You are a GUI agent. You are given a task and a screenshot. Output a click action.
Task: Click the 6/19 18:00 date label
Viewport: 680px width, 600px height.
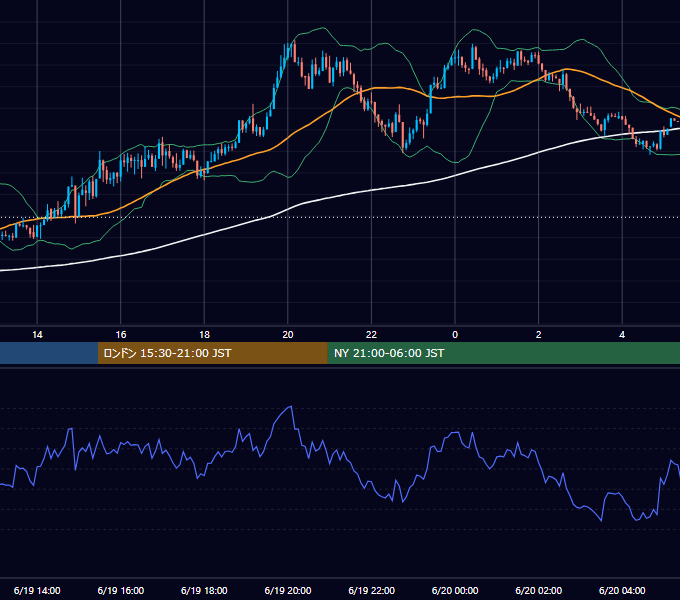coord(204,590)
